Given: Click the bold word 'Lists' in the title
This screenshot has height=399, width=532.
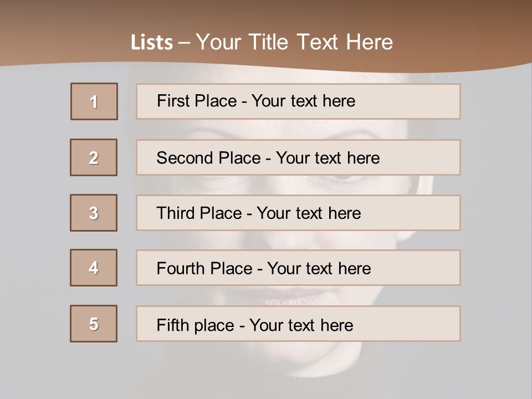Looking at the screenshot, I should [151, 43].
